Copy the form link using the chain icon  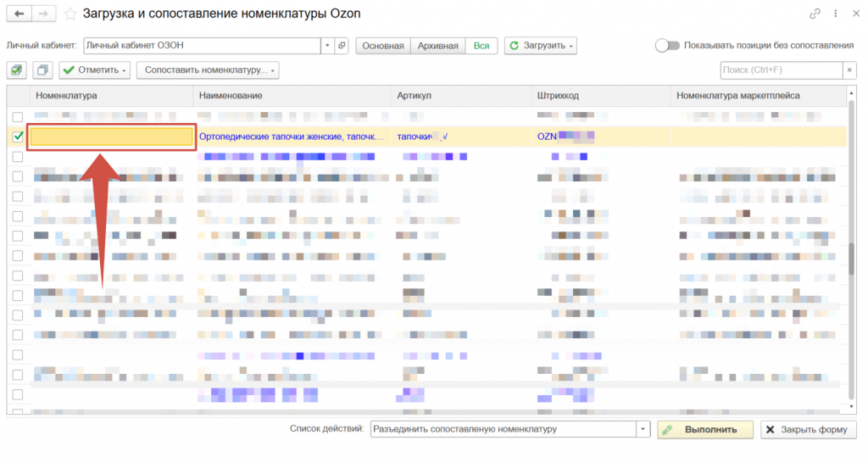[x=815, y=14]
